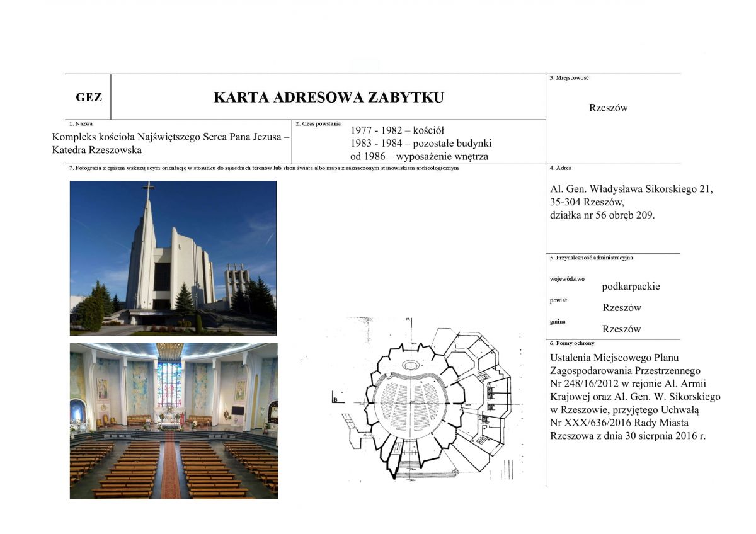This screenshot has width=756, height=534.
Task: Click the KARTA ADRESOWA ZABYTKU title
Action: click(x=328, y=97)
